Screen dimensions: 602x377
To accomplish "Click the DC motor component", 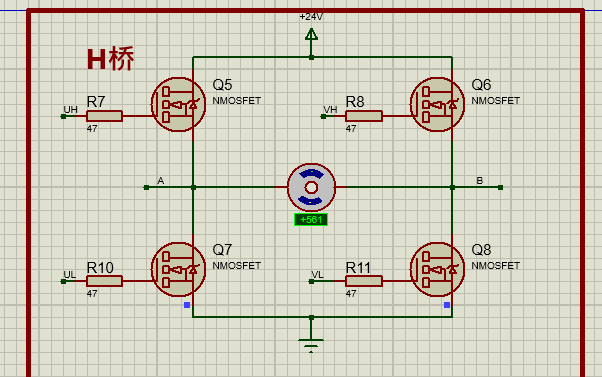I will tap(311, 187).
